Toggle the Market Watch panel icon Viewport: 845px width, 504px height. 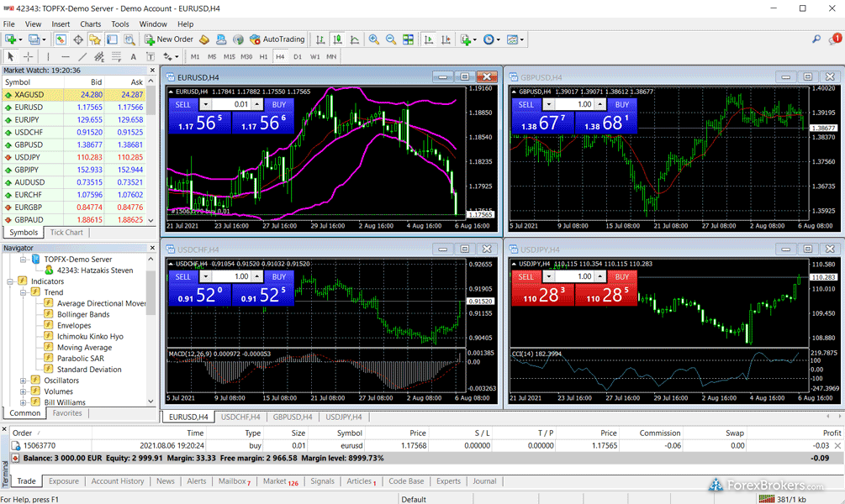click(x=61, y=39)
